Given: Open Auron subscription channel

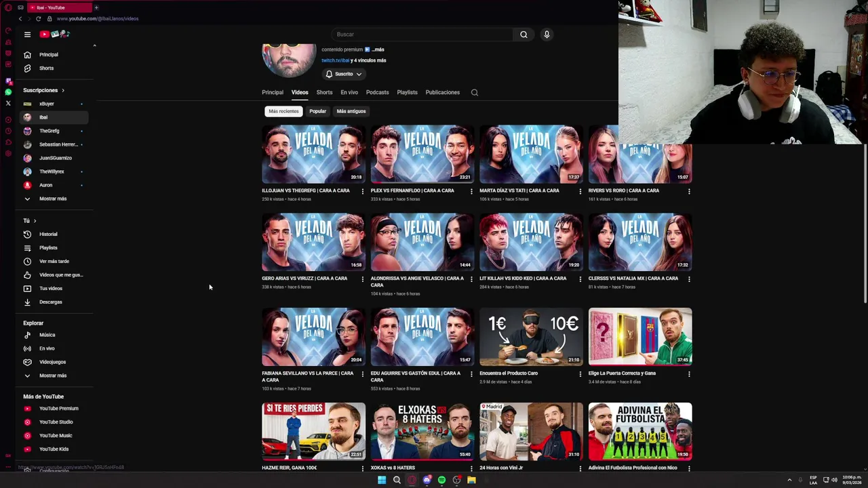Looking at the screenshot, I should 56,185.
